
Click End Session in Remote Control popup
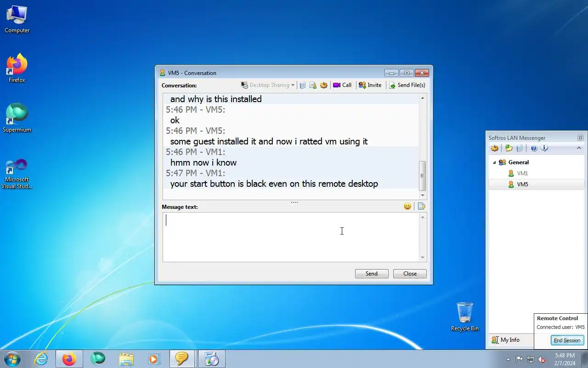coord(567,340)
